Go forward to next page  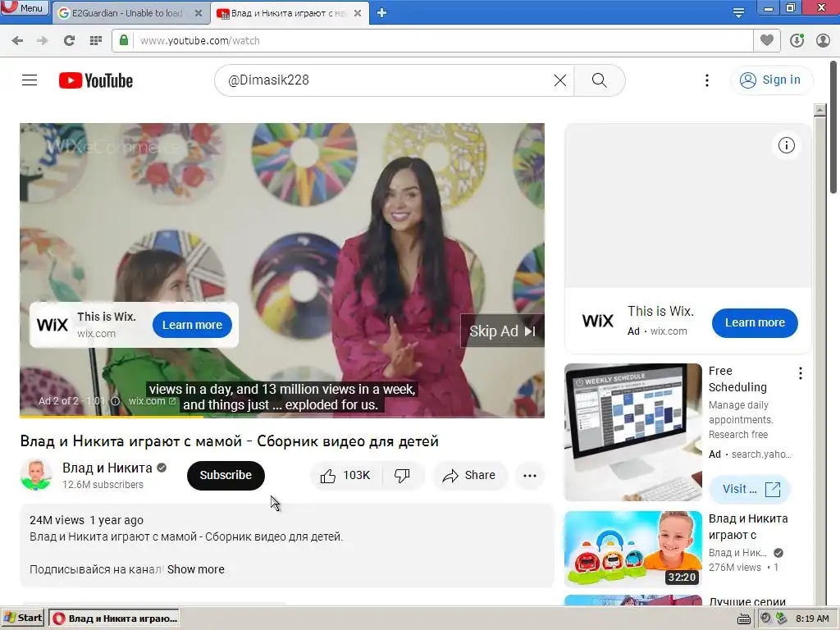tap(43, 41)
